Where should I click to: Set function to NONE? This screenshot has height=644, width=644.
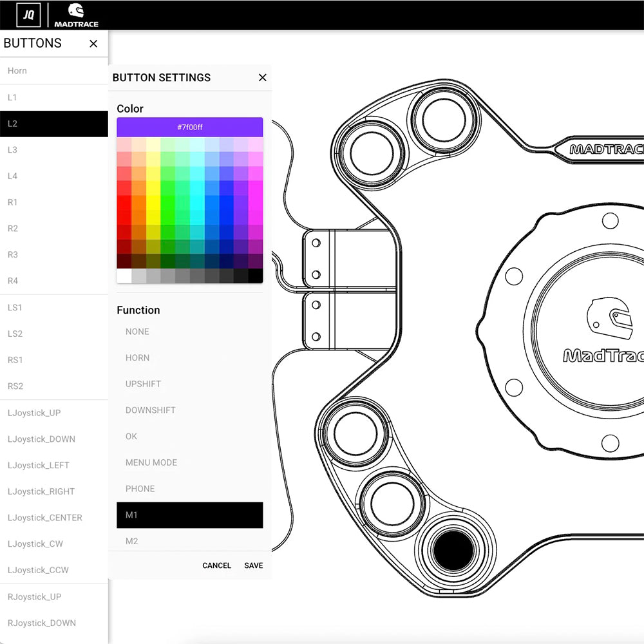pyautogui.click(x=137, y=332)
